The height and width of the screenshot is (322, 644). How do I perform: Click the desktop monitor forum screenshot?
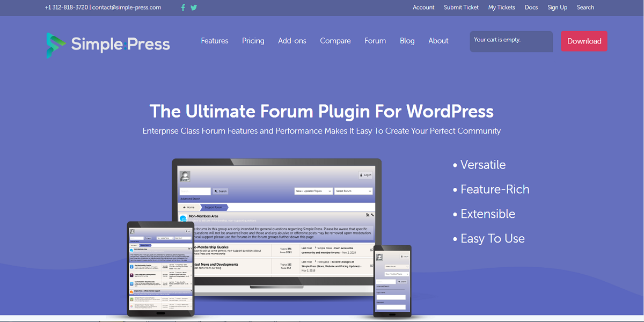(x=276, y=228)
